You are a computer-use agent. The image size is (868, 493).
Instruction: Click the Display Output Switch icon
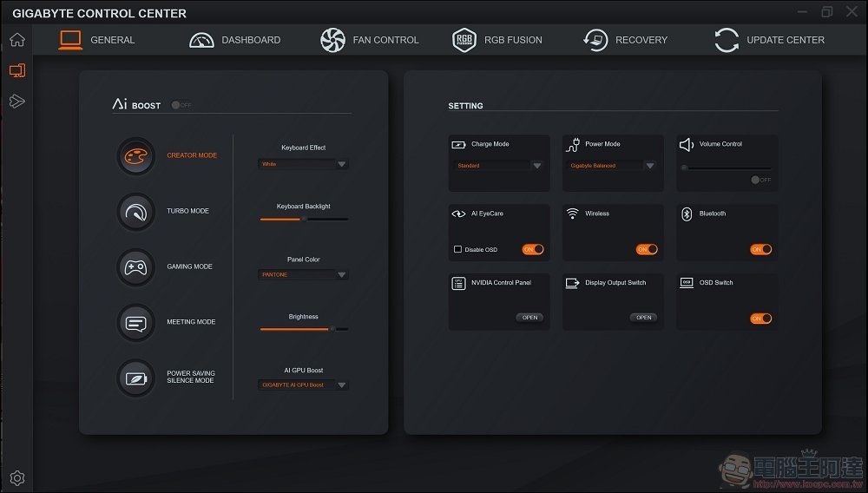tap(572, 283)
